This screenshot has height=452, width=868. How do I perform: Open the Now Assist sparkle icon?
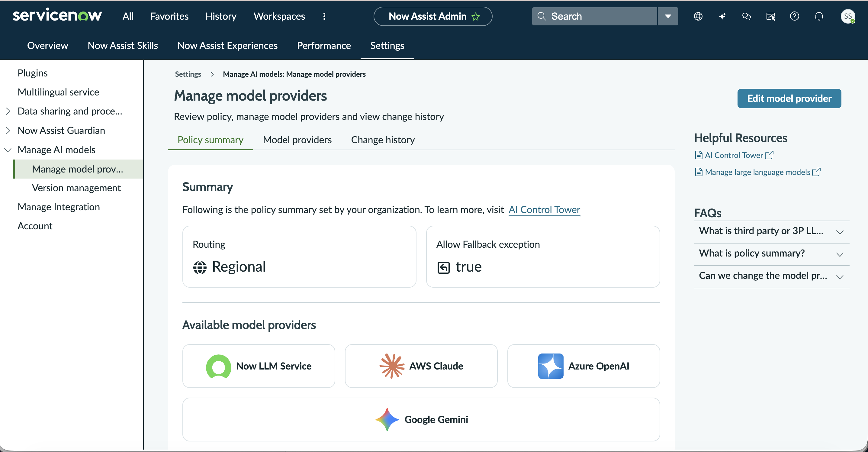coord(722,16)
